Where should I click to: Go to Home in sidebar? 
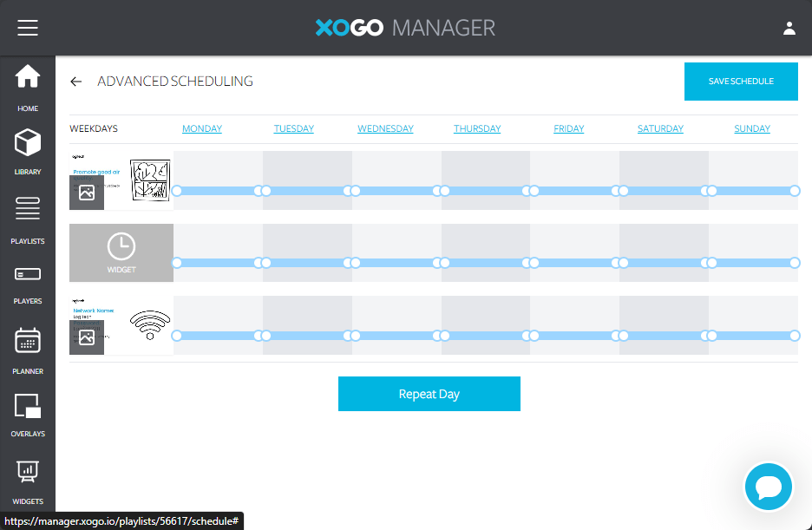point(28,88)
